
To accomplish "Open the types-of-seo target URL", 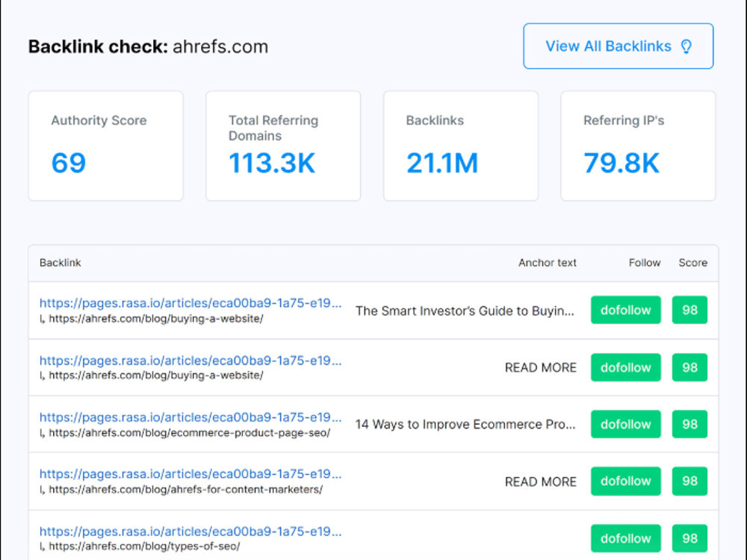I will [144, 547].
